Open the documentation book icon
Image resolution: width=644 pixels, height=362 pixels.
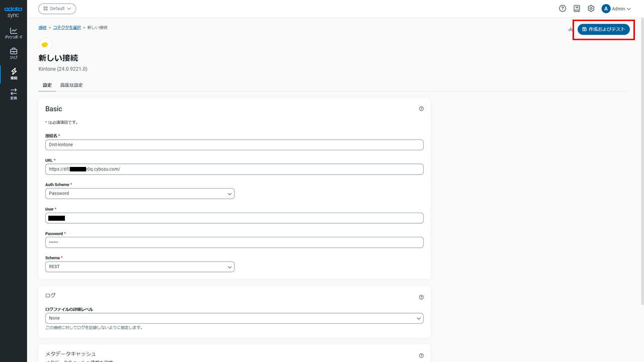pyautogui.click(x=577, y=9)
